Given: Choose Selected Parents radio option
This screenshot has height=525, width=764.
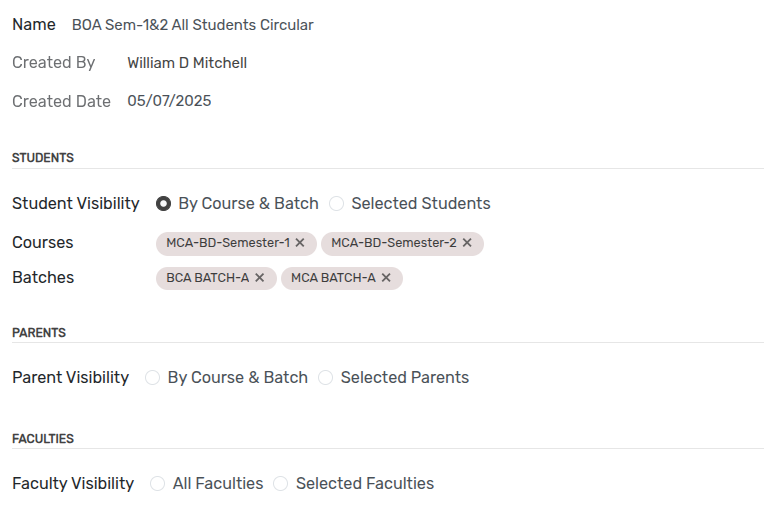Looking at the screenshot, I should (326, 378).
